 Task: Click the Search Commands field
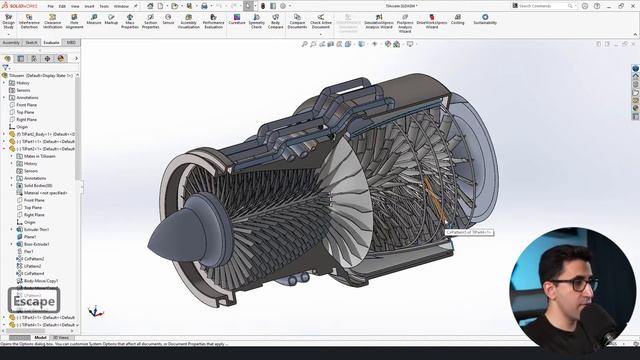click(543, 6)
